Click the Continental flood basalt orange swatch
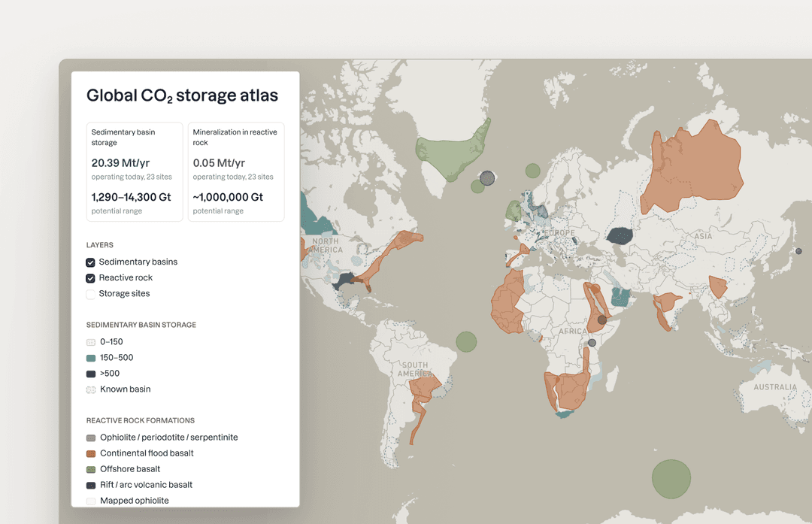Image resolution: width=812 pixels, height=524 pixels. click(x=91, y=453)
